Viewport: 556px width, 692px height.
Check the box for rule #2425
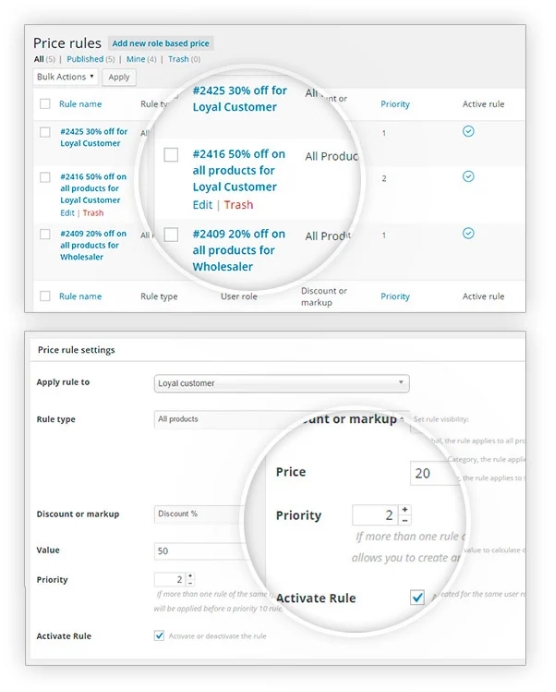click(x=45, y=132)
